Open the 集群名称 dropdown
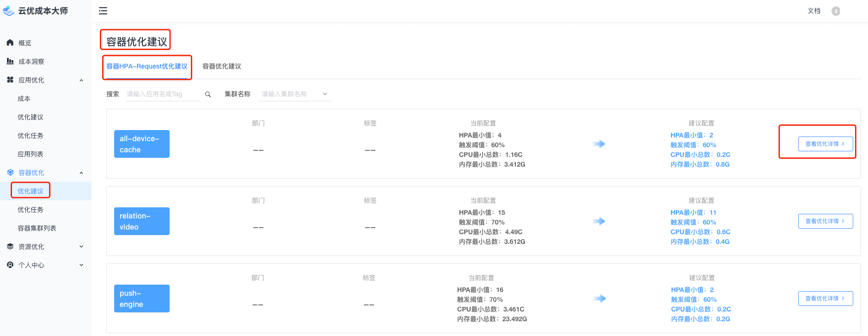Viewport: 868px width, 336px height. (294, 94)
